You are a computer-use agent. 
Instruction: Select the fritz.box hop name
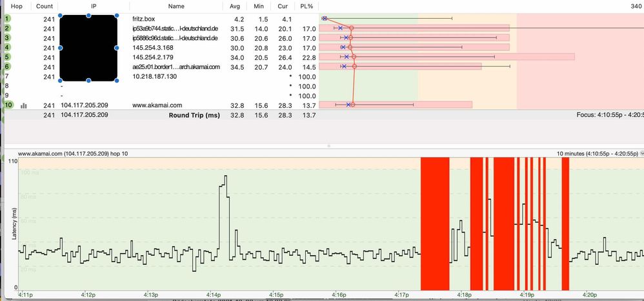[144, 19]
